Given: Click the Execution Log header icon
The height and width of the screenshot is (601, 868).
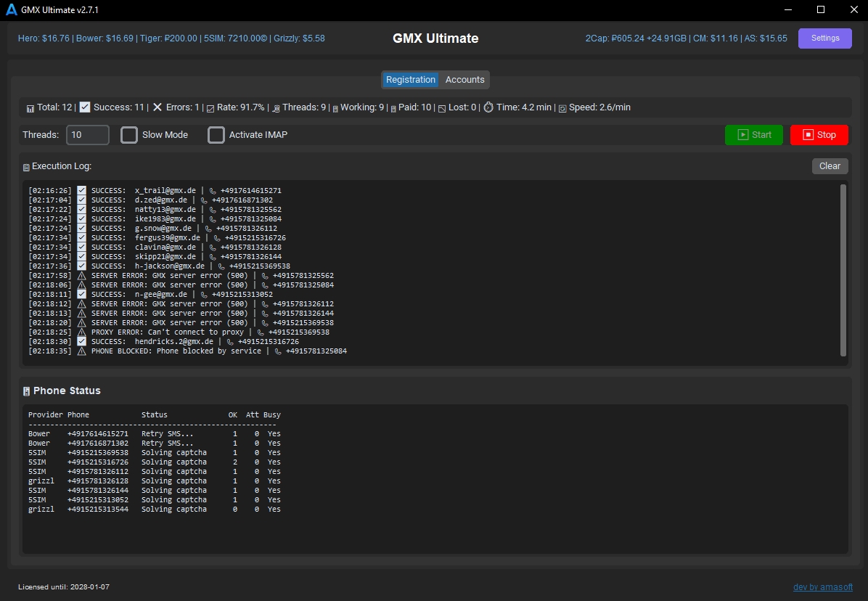Looking at the screenshot, I should point(27,167).
